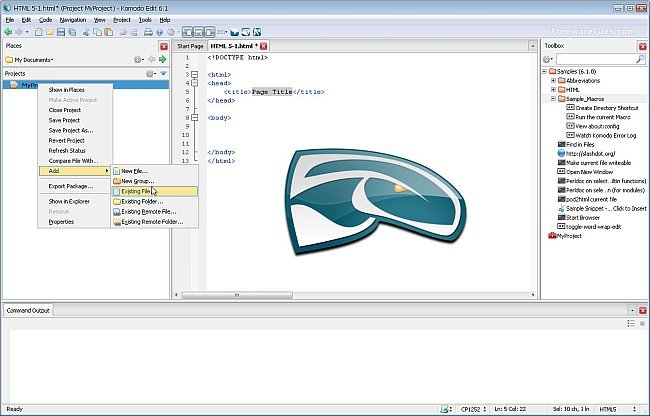Click the green arrow in Places panel

click(x=162, y=59)
